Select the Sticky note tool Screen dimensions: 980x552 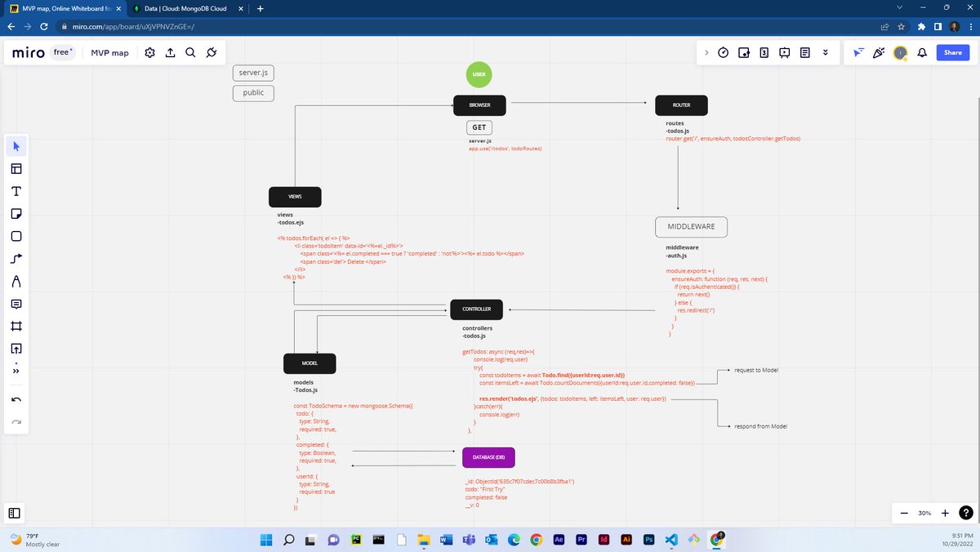coord(16,213)
